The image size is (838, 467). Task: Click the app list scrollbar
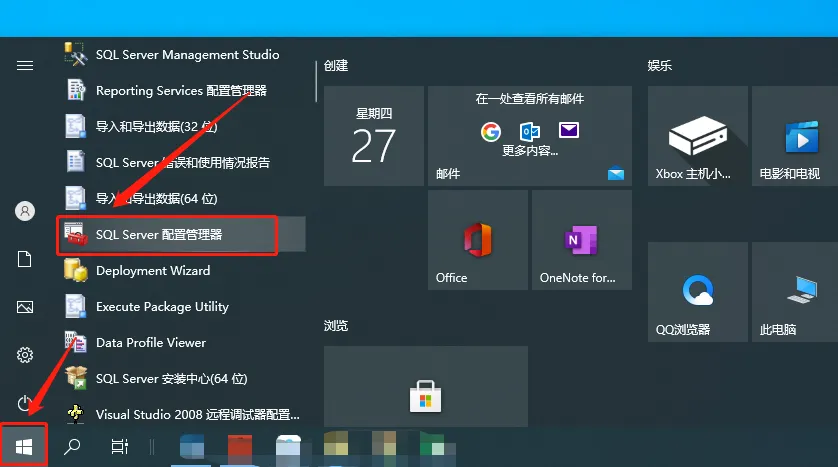[x=316, y=81]
